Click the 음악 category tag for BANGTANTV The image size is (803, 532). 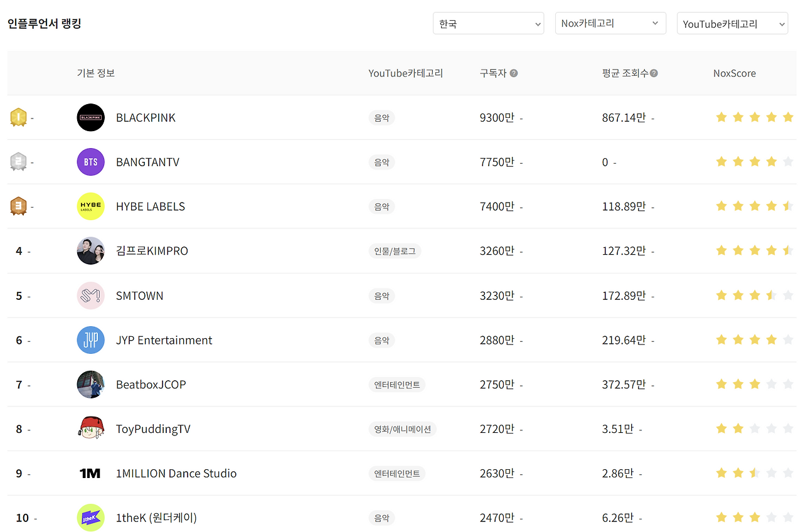381,162
